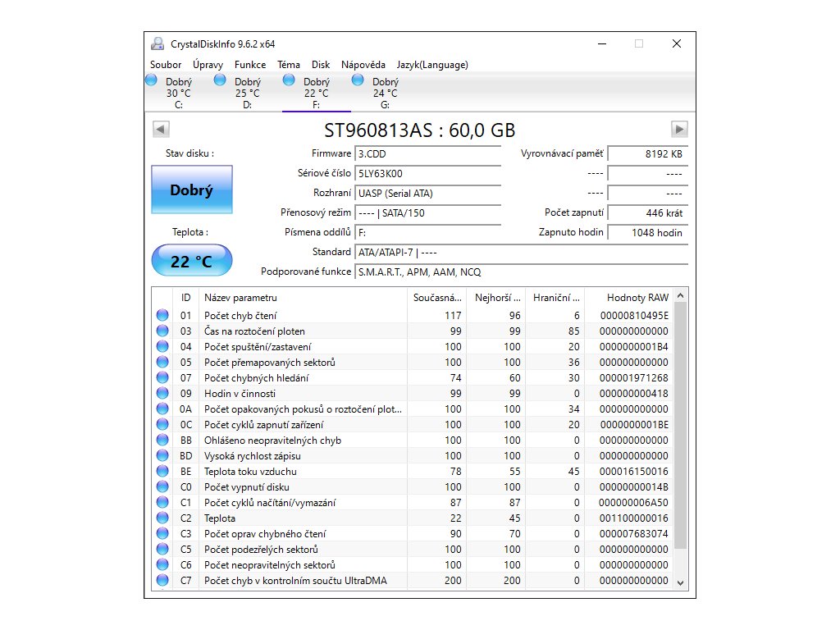The width and height of the screenshot is (840, 630).
Task: Click the Název parametru column header
Action: pos(240,297)
